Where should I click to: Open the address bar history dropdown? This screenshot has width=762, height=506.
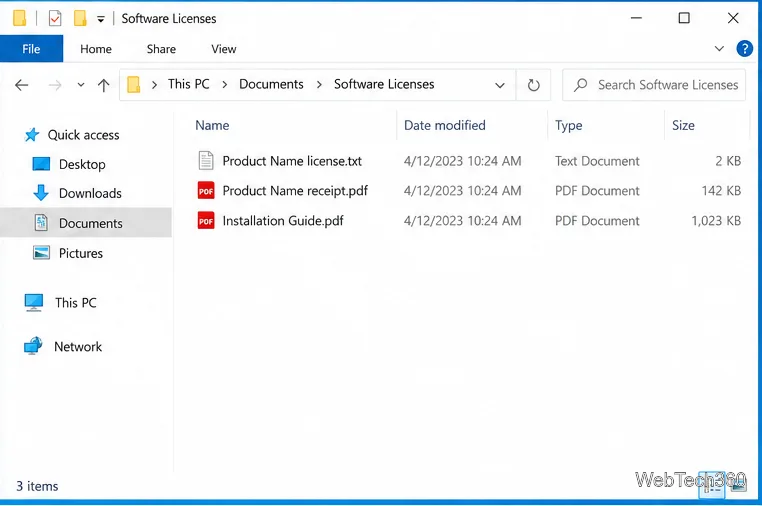[x=500, y=86]
